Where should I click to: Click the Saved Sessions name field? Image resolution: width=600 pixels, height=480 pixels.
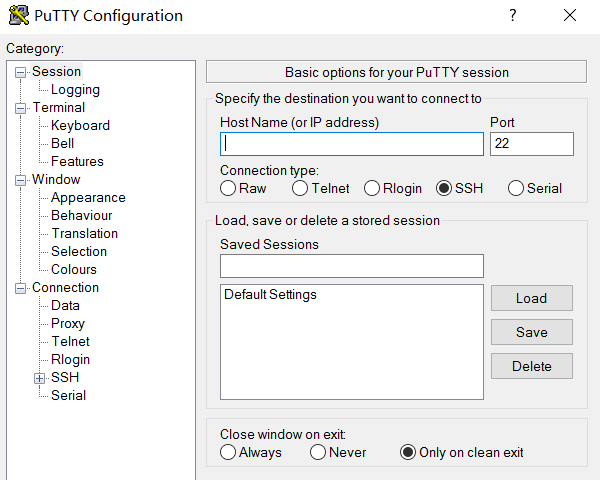tap(352, 266)
